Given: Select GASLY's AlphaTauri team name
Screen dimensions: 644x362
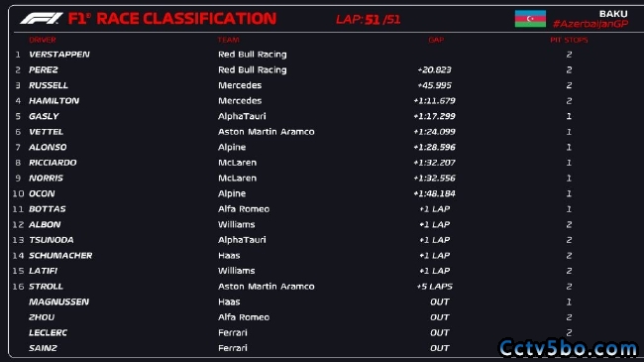Looking at the screenshot, I should [242, 116].
